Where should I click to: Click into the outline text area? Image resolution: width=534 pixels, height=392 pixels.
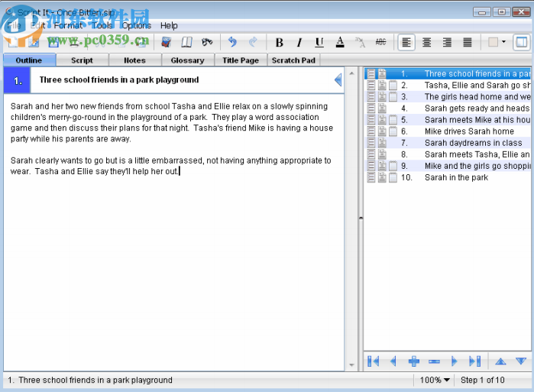[173, 232]
